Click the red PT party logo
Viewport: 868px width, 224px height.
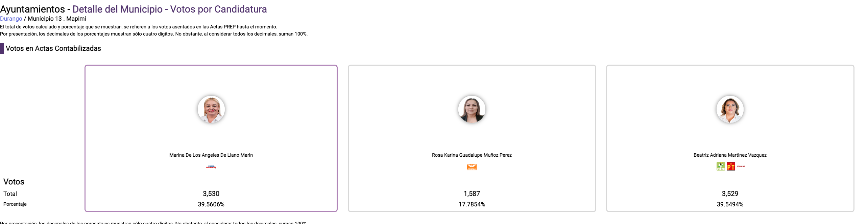pyautogui.click(x=731, y=166)
